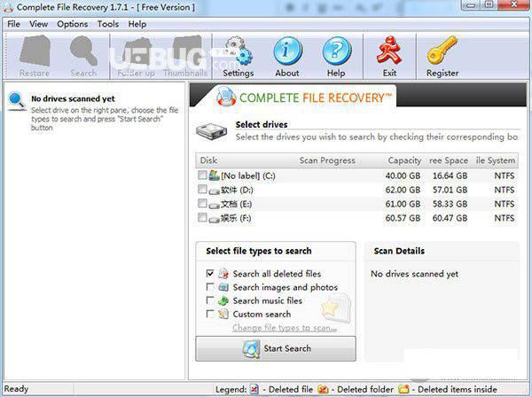Click the red Exit icon
This screenshot has height=397, width=532.
[x=389, y=51]
